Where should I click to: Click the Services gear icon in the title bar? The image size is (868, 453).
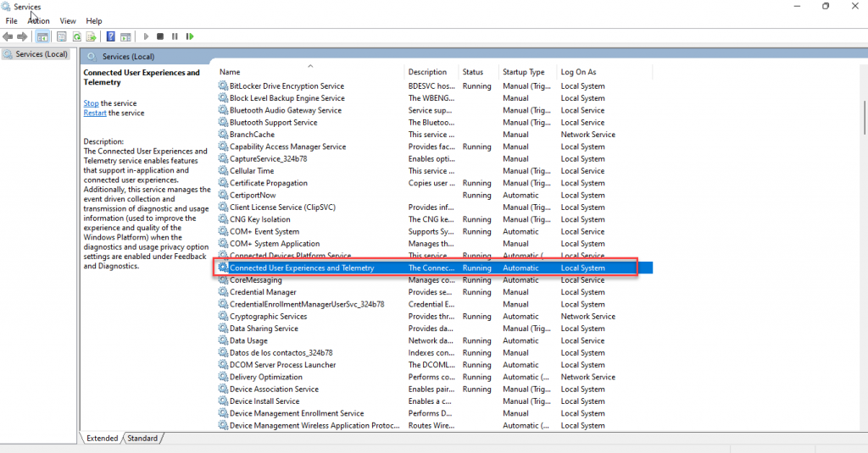(x=6, y=7)
